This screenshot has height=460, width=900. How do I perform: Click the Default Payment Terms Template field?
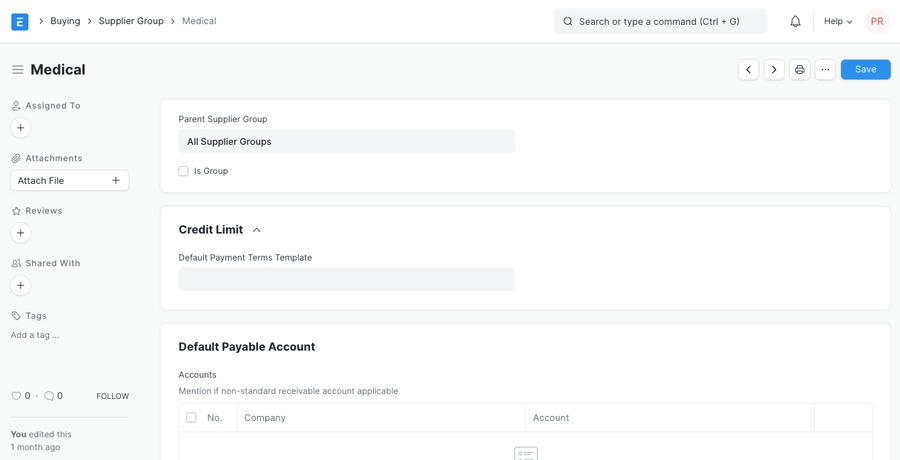click(346, 279)
